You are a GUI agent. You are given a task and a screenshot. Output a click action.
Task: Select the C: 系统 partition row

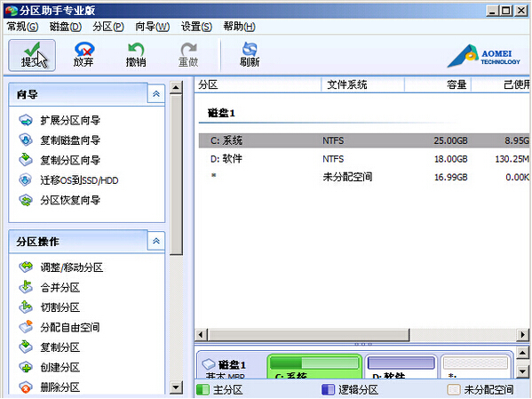[364, 140]
